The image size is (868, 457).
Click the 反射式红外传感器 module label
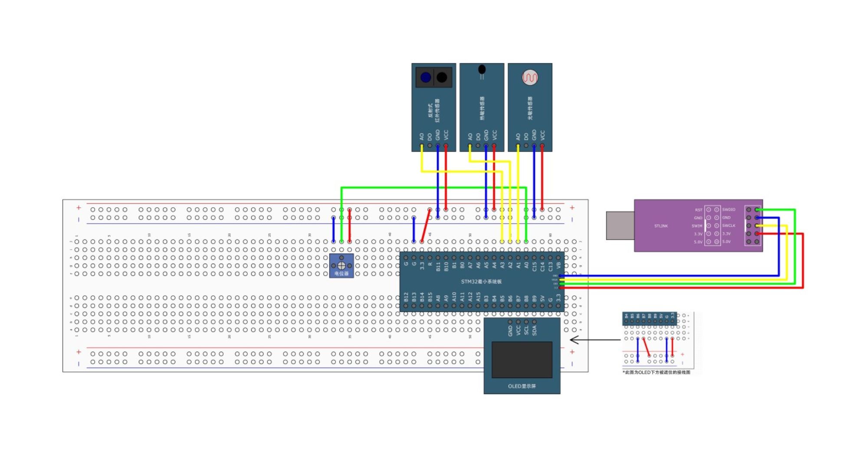pos(434,110)
